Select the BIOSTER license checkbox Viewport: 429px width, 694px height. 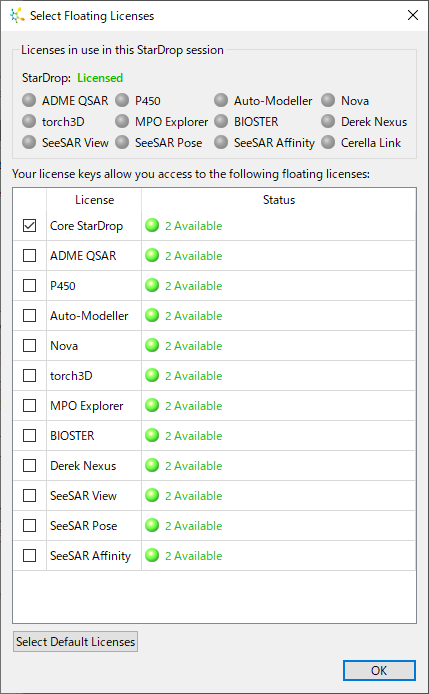[29, 436]
